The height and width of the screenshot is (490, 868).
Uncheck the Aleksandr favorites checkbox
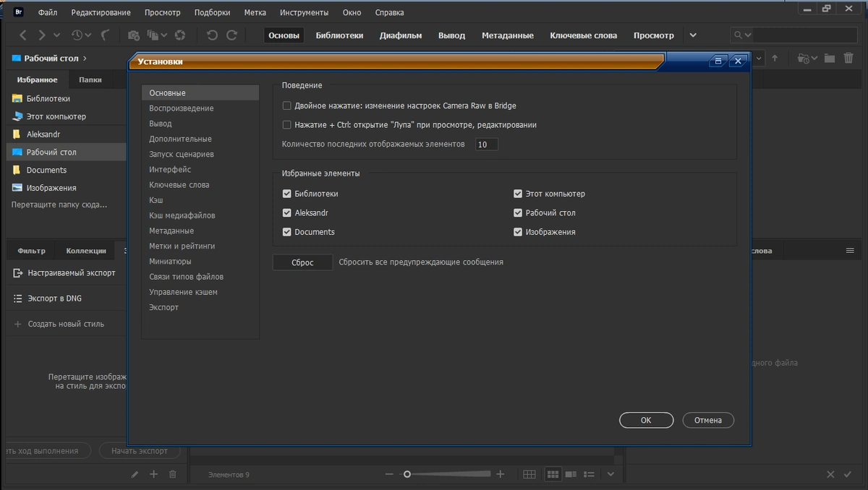(287, 213)
